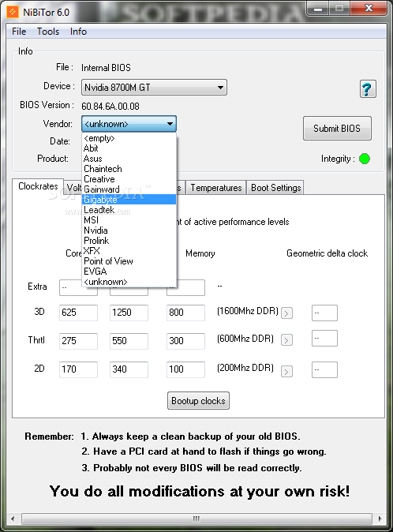Click the 2D memory clock field showing 100
The image size is (393, 532).
coord(185,369)
